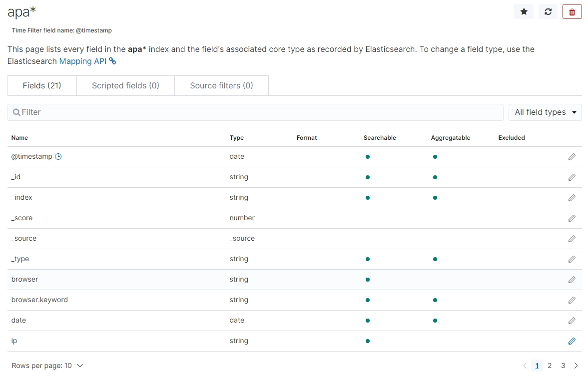Viewport: 588px width, 376px height.
Task: Sort by the Type column header
Action: pyautogui.click(x=237, y=138)
